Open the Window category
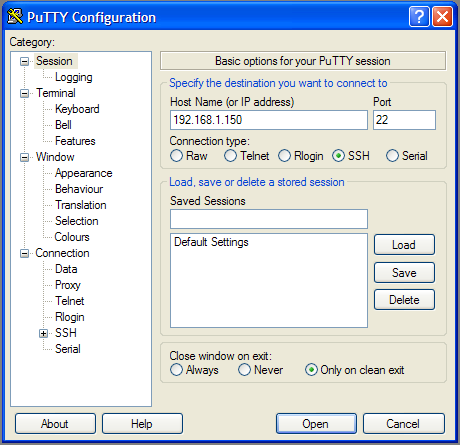 (x=55, y=157)
